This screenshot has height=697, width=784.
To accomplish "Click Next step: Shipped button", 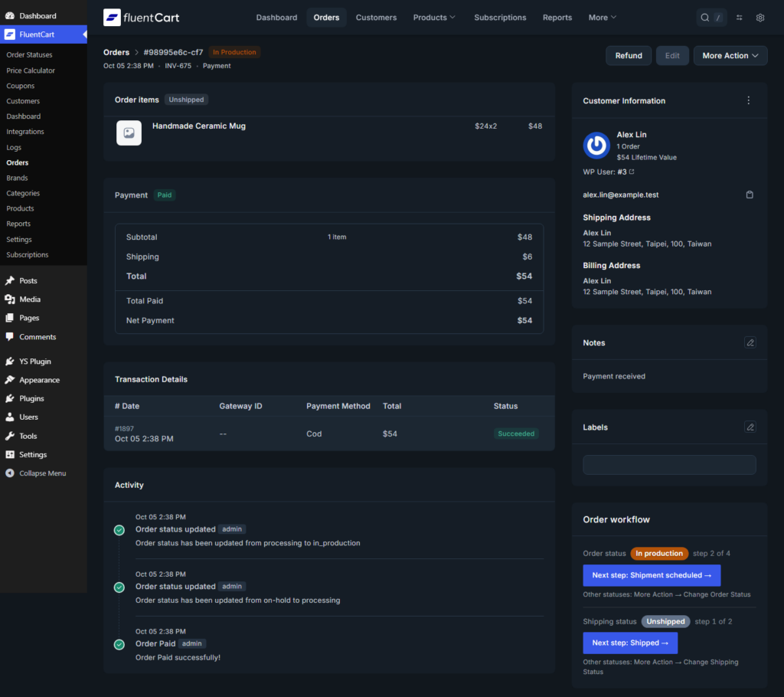I will click(630, 643).
